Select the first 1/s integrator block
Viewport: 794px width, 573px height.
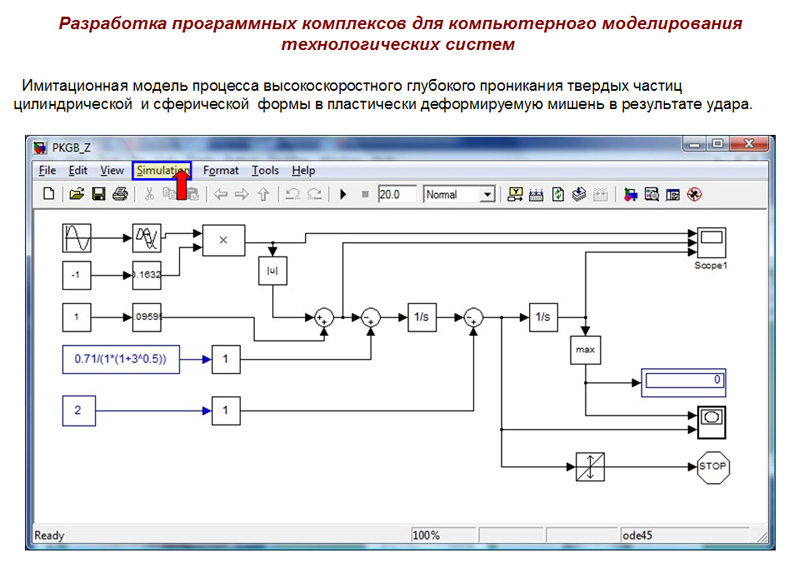422,317
